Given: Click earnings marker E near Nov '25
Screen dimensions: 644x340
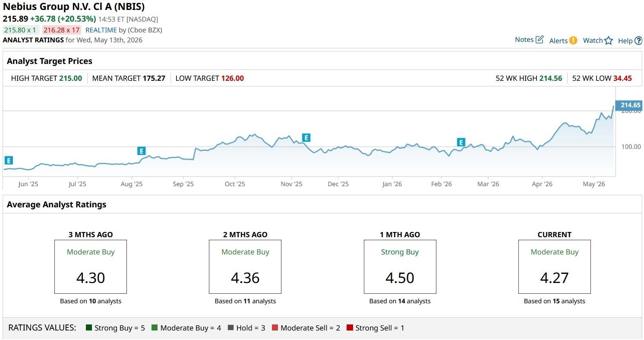Looking at the screenshot, I should [x=306, y=138].
